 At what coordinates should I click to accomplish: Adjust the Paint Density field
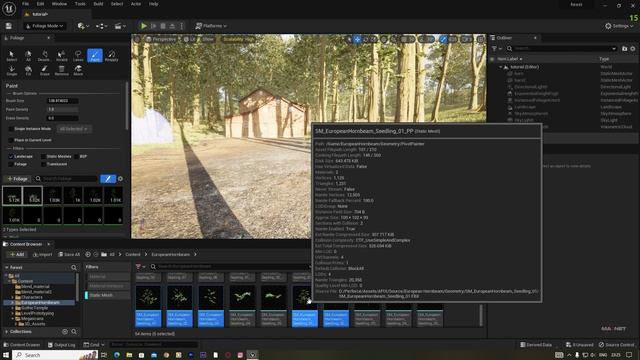click(x=62, y=109)
